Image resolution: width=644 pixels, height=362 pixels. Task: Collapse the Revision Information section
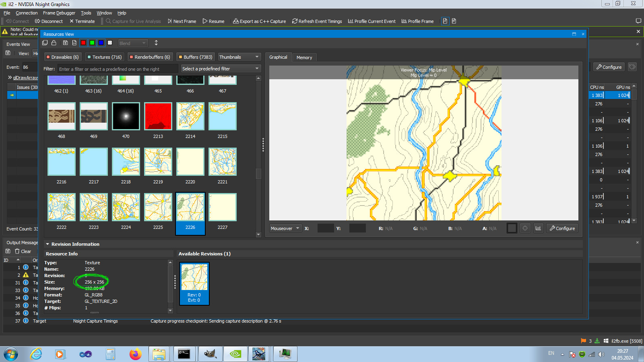point(47,244)
